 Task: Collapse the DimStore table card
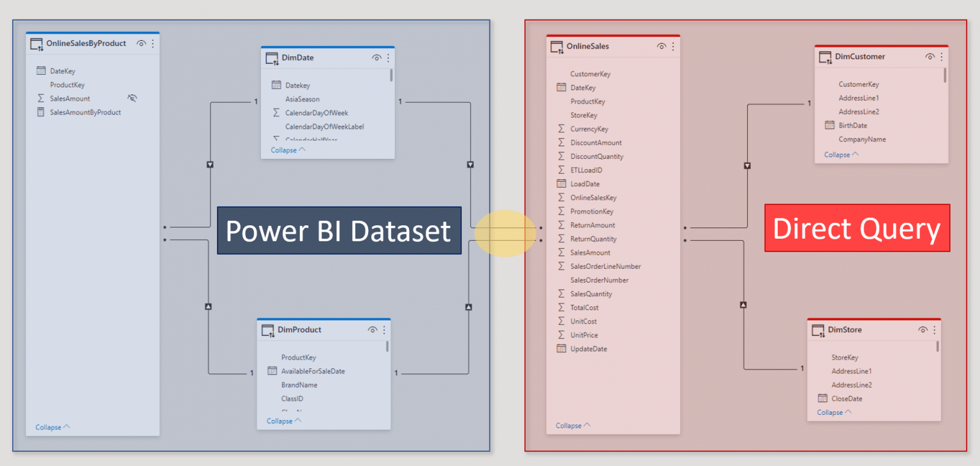835,412
